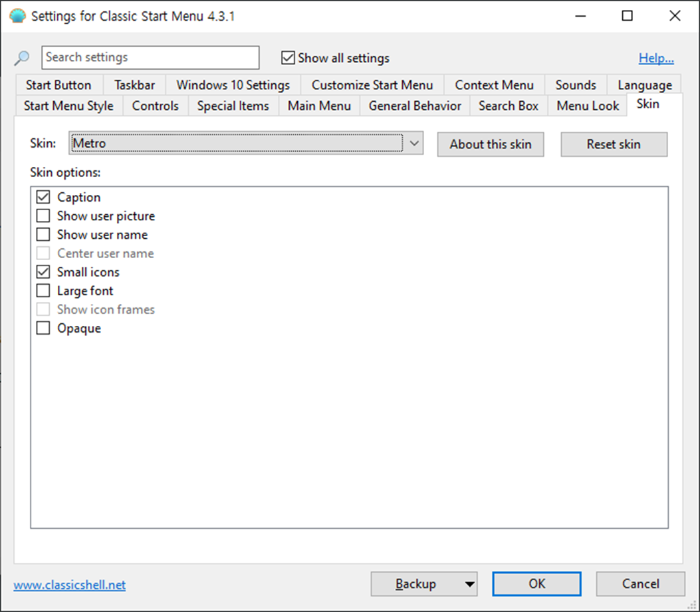700x612 pixels.
Task: Switch to the Menu Look tab
Action: [588, 106]
